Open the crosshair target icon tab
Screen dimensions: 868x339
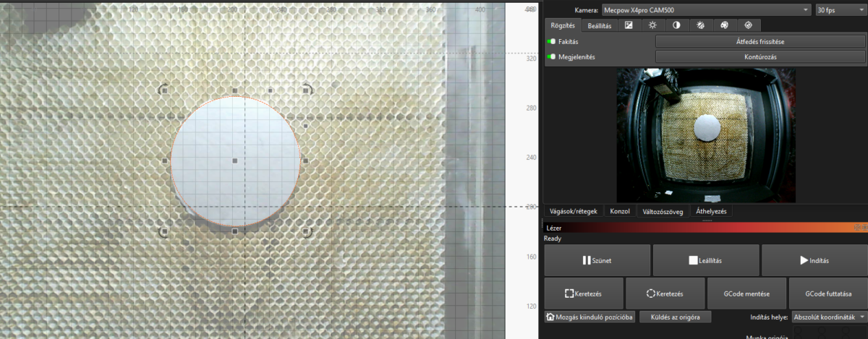tap(748, 25)
